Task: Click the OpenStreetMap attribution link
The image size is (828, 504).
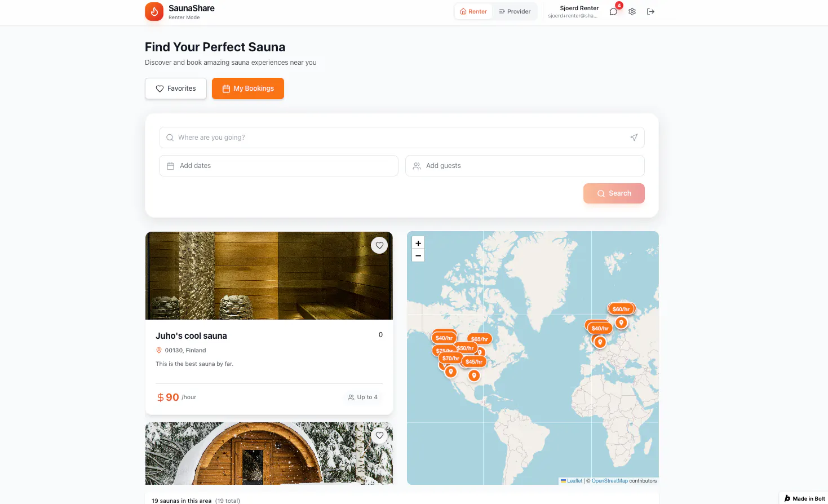Action: tap(609, 480)
